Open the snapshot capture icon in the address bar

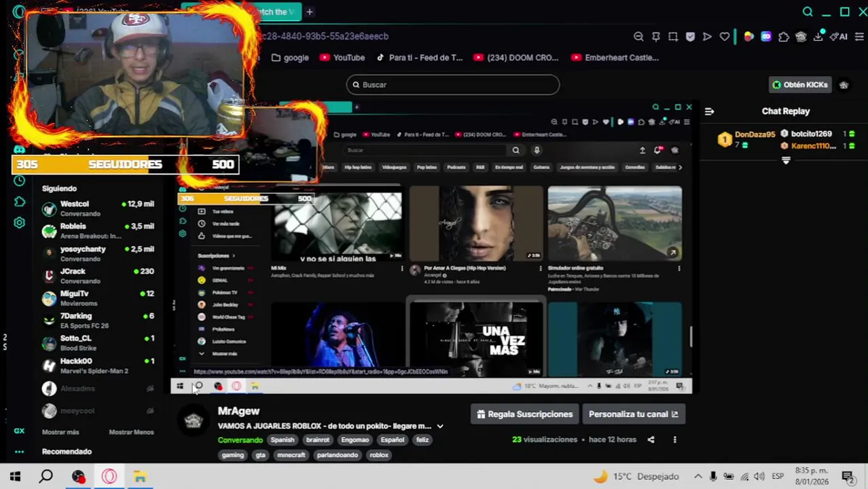click(673, 37)
